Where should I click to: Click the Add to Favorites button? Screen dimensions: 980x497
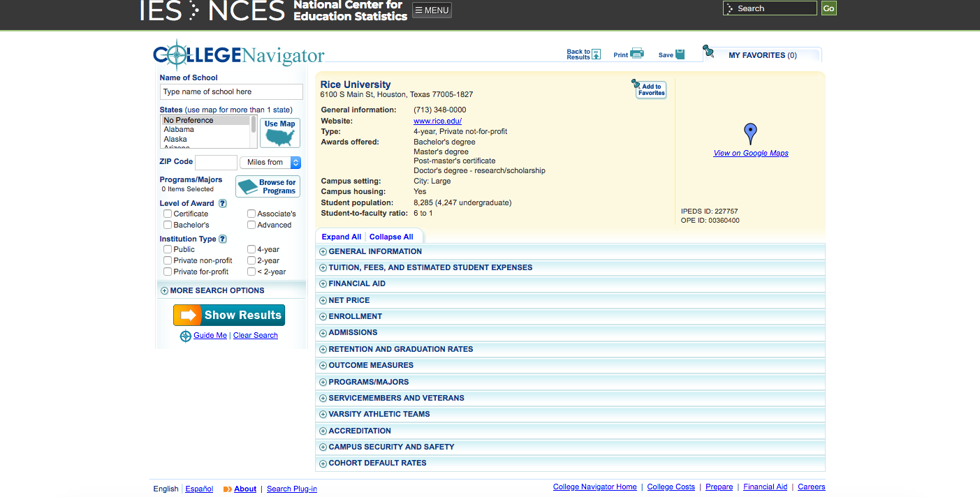(x=650, y=89)
